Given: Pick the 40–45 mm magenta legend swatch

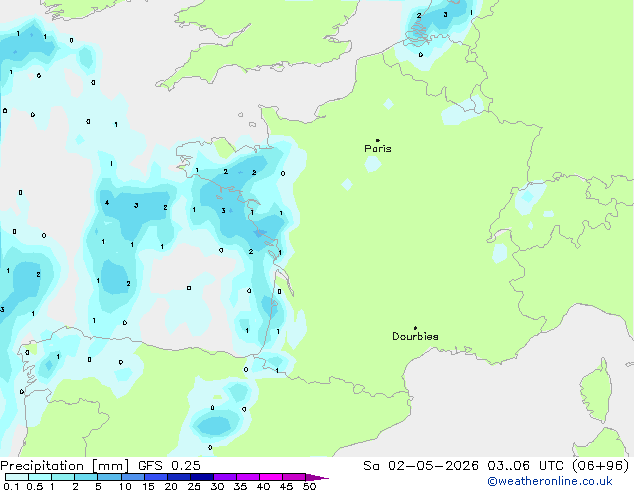Looking at the screenshot, I should point(271,477).
